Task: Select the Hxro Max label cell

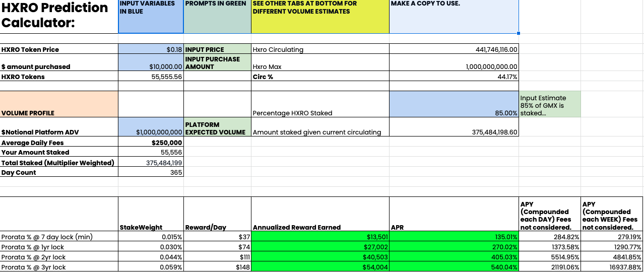Action: pyautogui.click(x=320, y=63)
